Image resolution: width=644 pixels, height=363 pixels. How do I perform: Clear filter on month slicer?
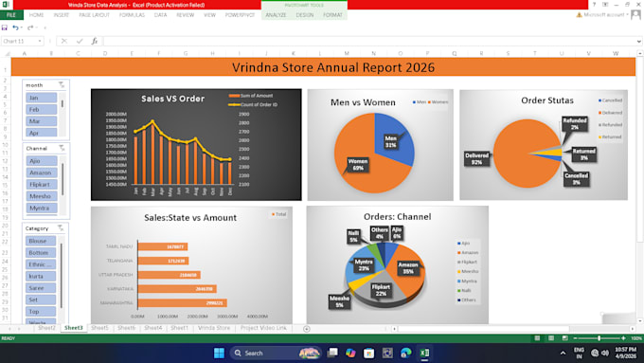(62, 84)
